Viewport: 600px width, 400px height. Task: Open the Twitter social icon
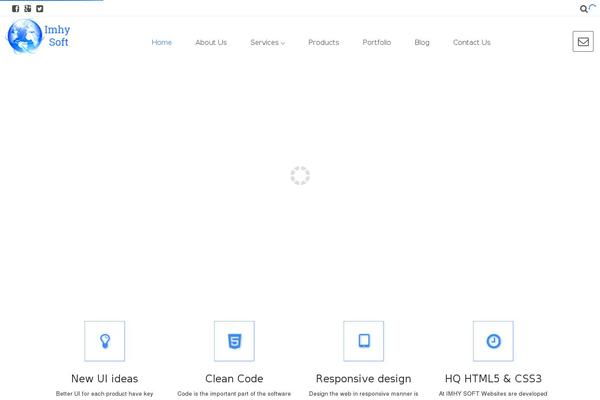(x=40, y=8)
